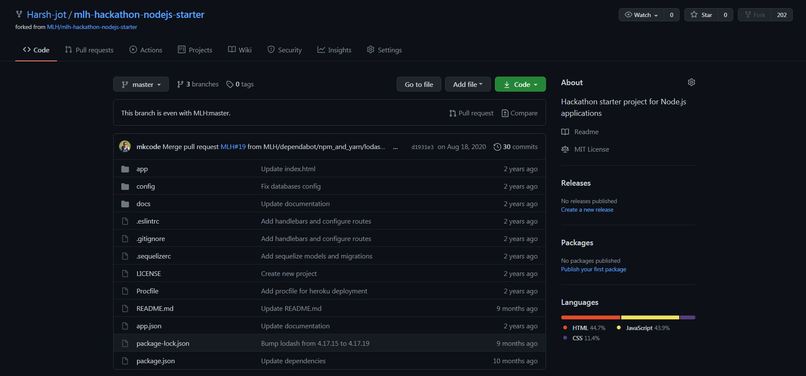
Task: Click the Fork button
Action: pos(755,15)
